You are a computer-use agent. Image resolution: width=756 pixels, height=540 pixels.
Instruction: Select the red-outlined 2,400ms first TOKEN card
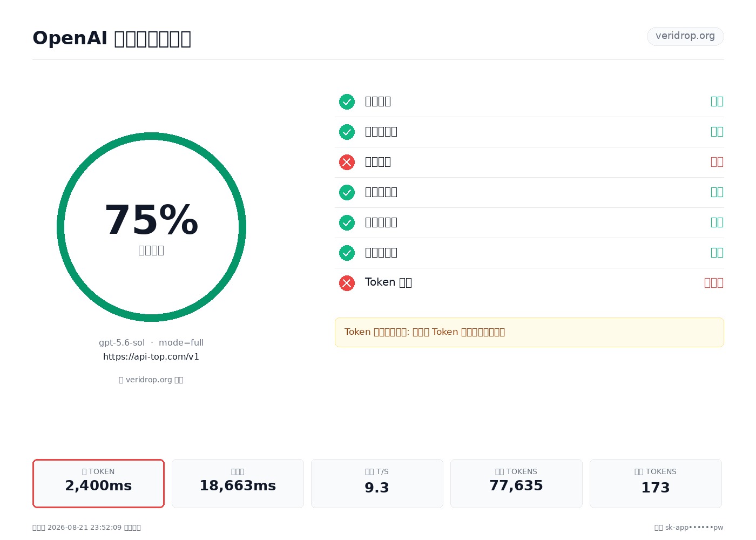tap(98, 483)
